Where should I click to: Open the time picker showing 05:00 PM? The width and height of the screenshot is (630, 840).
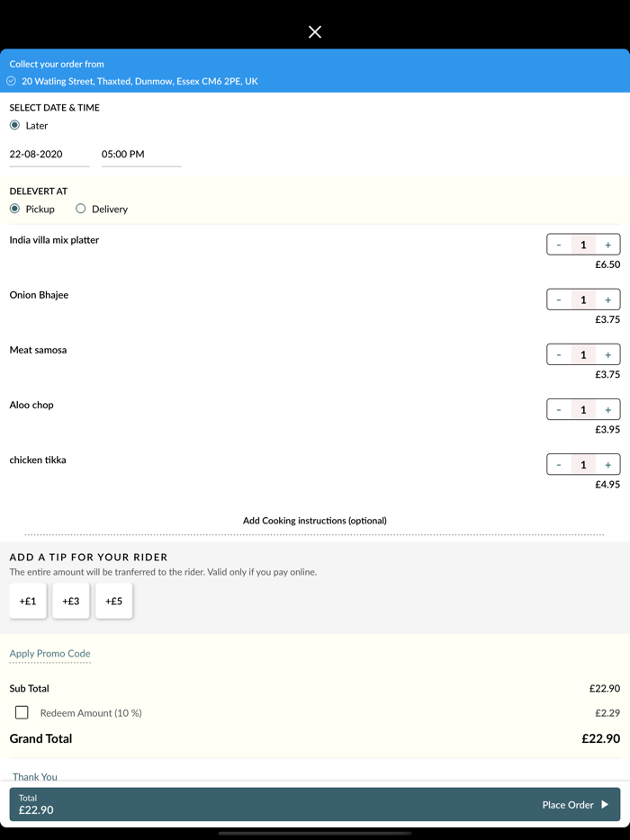pyautogui.click(x=140, y=155)
